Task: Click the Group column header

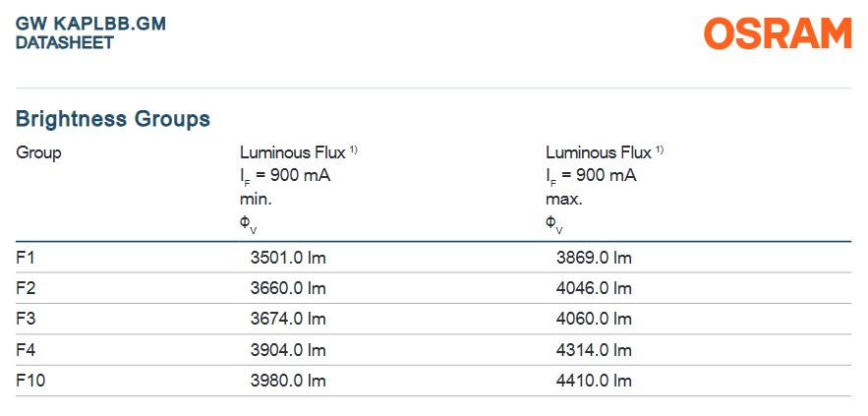Action: click(x=38, y=152)
